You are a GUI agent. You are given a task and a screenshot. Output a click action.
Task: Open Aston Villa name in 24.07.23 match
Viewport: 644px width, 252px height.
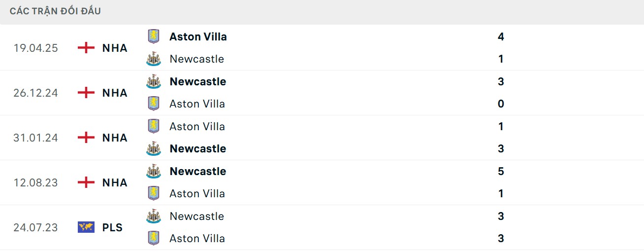tap(197, 238)
